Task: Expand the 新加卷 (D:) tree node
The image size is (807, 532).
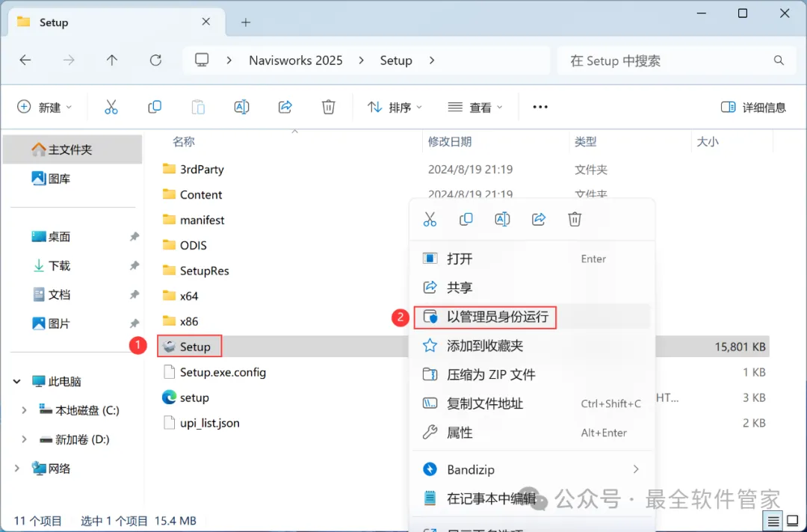Action: [24, 439]
